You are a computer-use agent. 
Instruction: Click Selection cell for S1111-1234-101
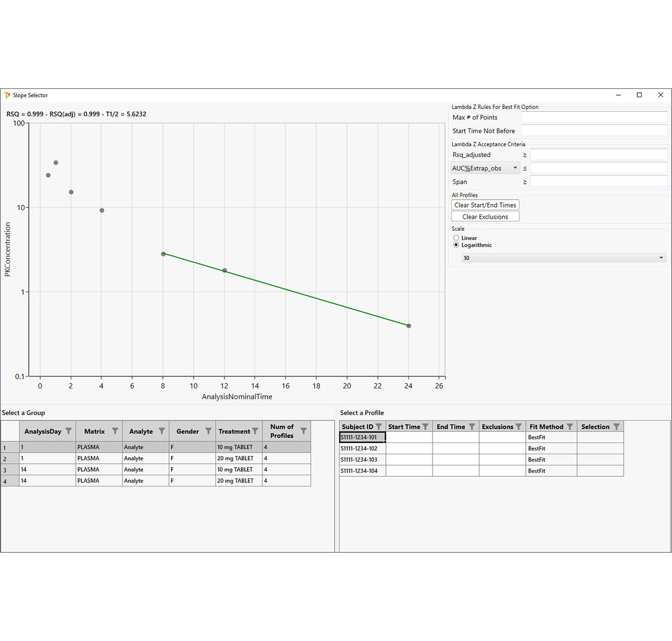[x=600, y=437]
